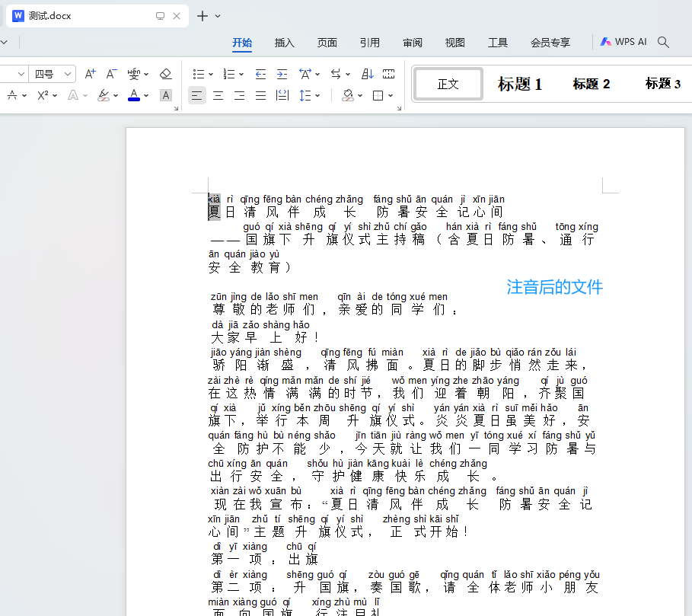Image resolution: width=692 pixels, height=616 pixels.
Task: Apply 标题 1 heading style
Action: pos(520,84)
